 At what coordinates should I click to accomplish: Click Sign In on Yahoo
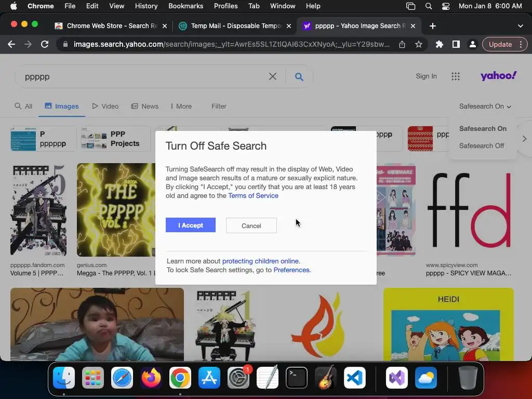(426, 76)
